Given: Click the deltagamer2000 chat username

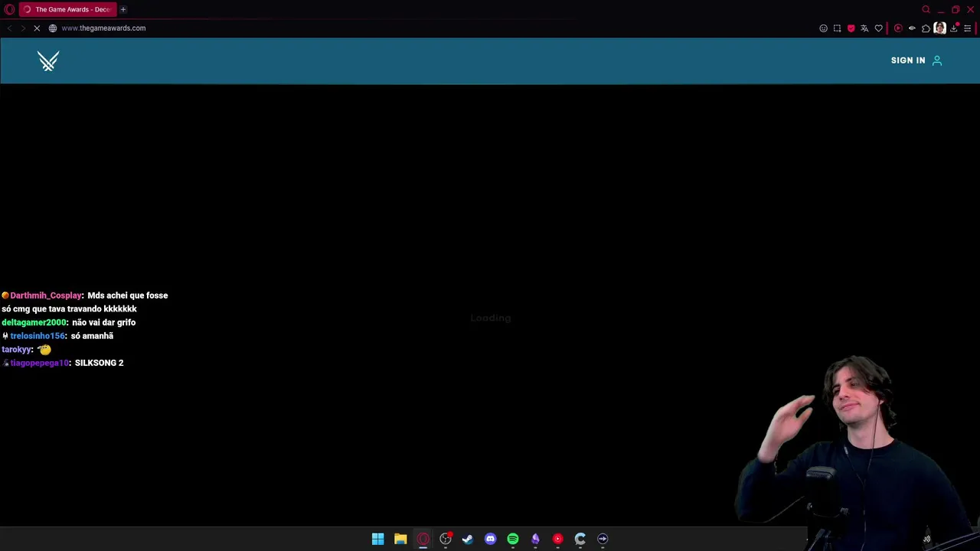Looking at the screenshot, I should [34, 323].
